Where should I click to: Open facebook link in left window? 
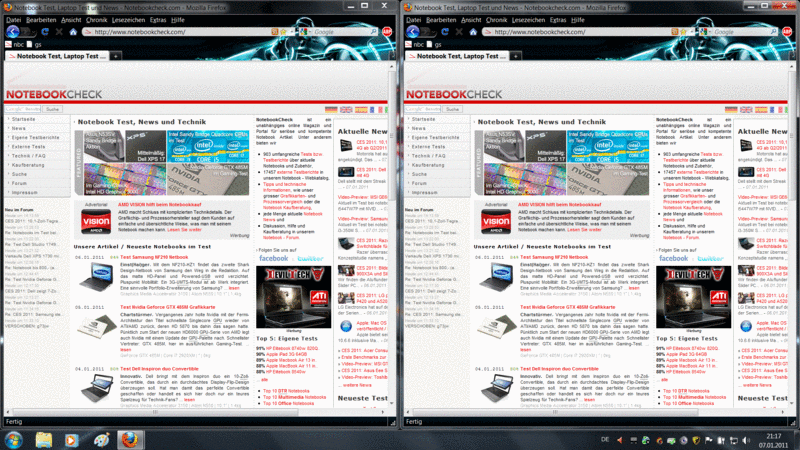[273, 259]
